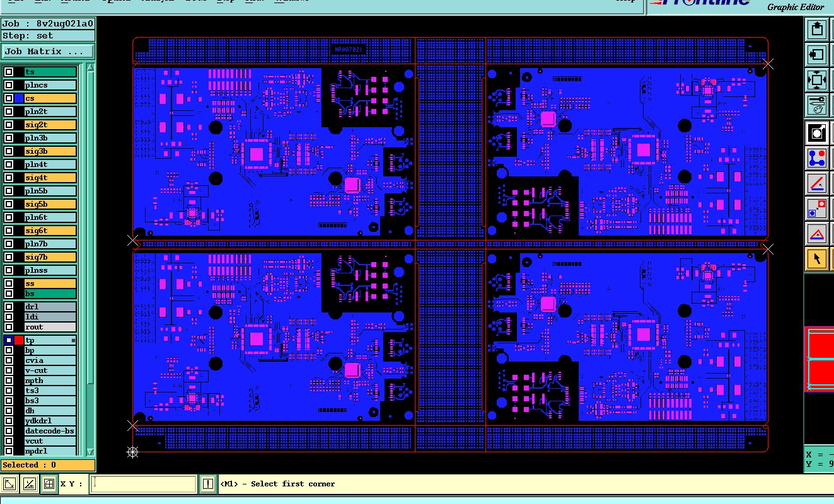Select the pln6t layer name

(x=50, y=217)
